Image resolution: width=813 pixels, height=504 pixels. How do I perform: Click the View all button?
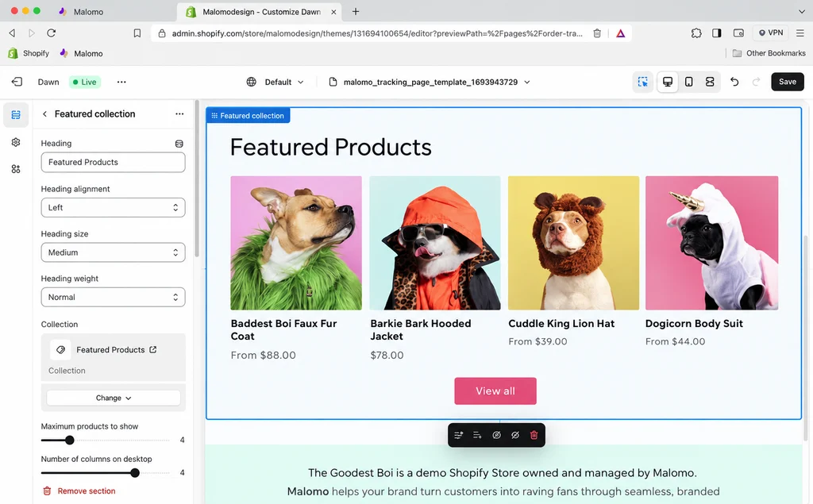(x=495, y=391)
